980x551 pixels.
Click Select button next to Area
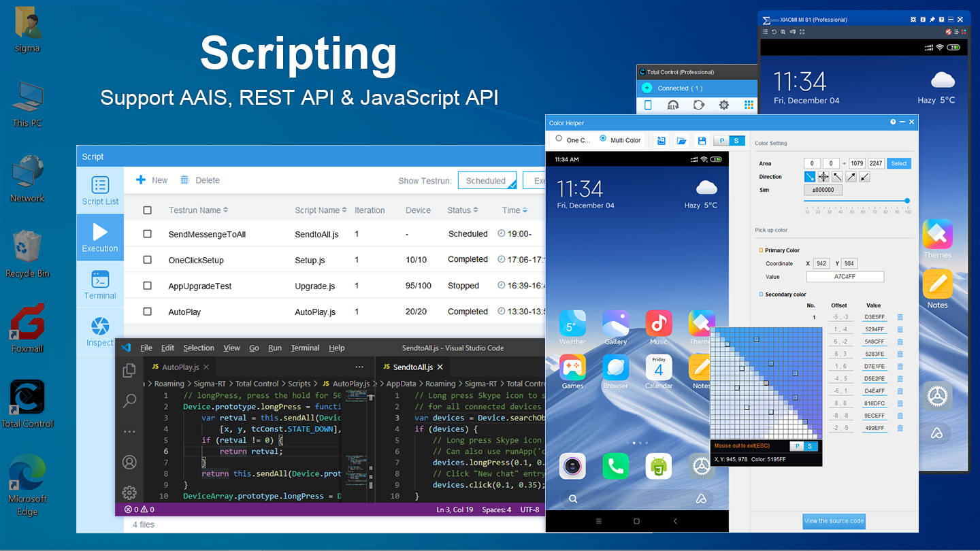pyautogui.click(x=899, y=163)
